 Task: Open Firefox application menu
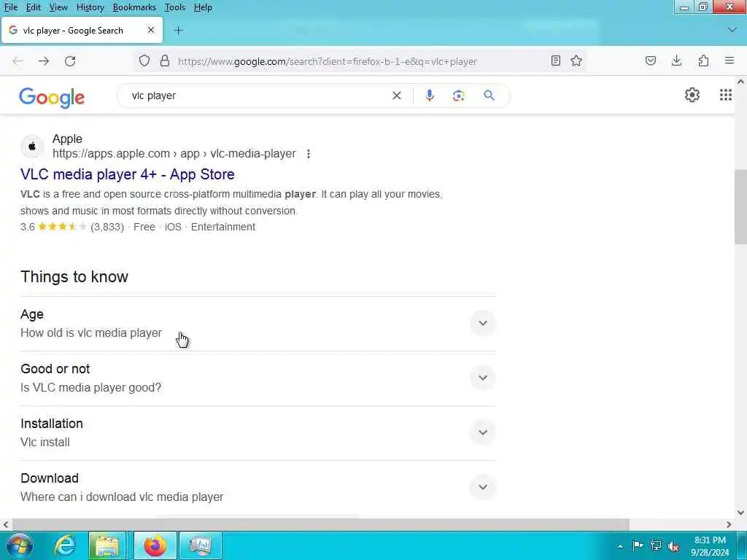coord(729,61)
